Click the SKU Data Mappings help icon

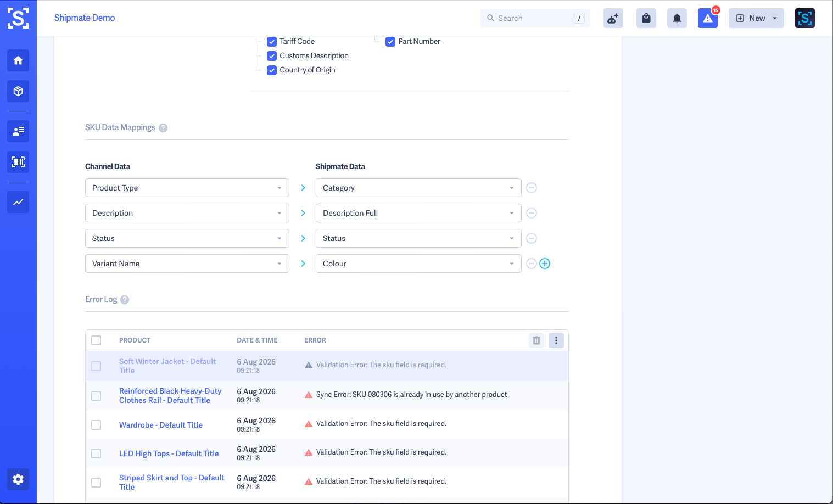click(163, 128)
